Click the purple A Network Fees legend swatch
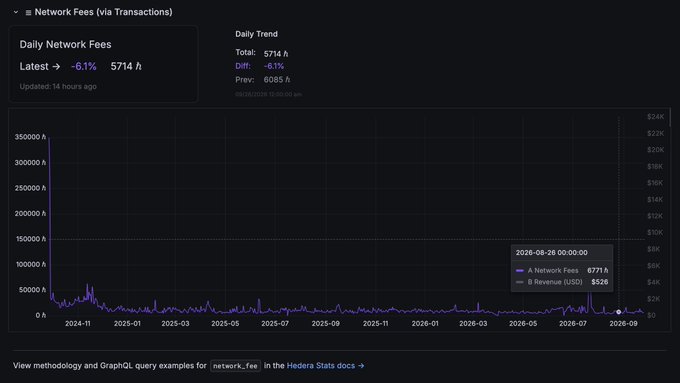Viewport: 680px width, 383px height. (520, 271)
